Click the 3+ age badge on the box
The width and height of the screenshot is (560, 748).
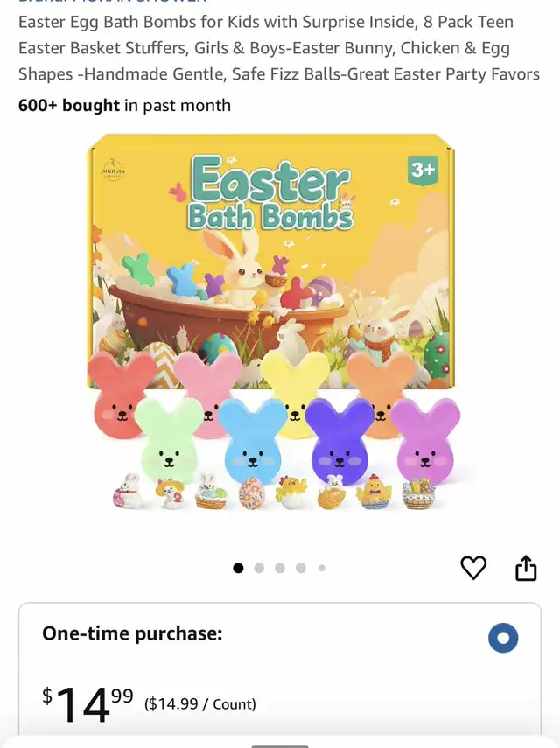click(x=423, y=170)
